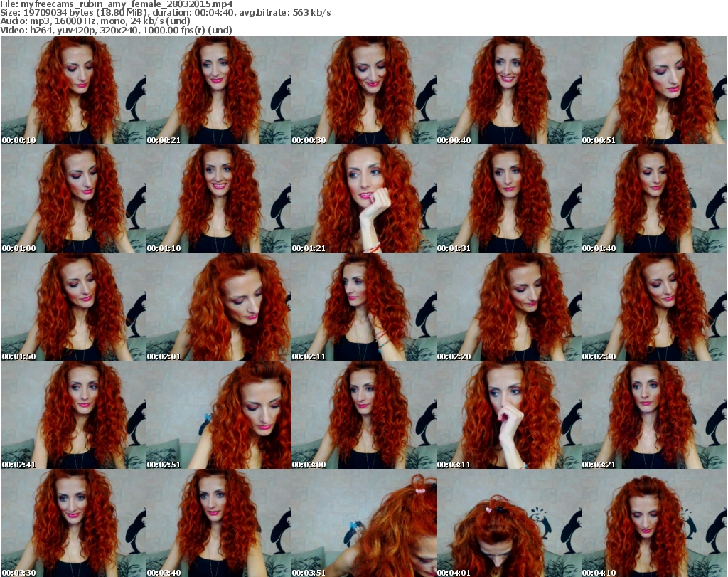Pick the preview frame at 00:01:50
The image size is (728, 577).
click(x=74, y=307)
